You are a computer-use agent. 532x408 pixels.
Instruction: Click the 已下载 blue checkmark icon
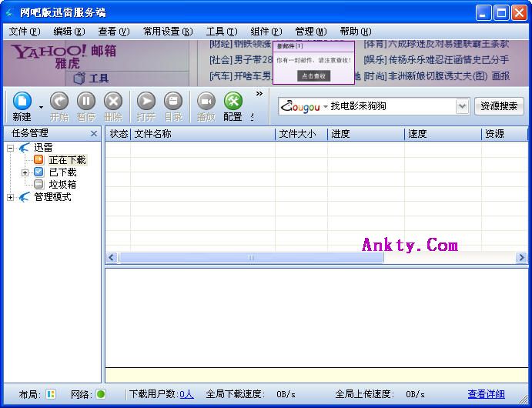click(x=38, y=172)
